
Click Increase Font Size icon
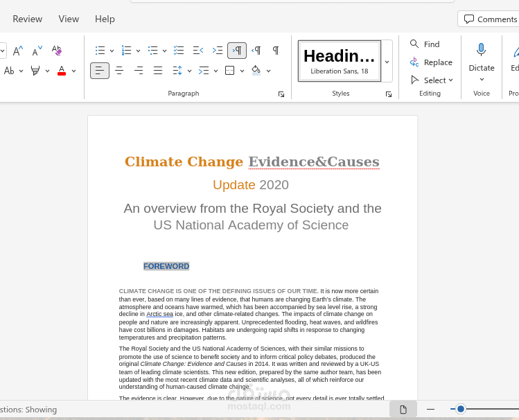(x=18, y=51)
